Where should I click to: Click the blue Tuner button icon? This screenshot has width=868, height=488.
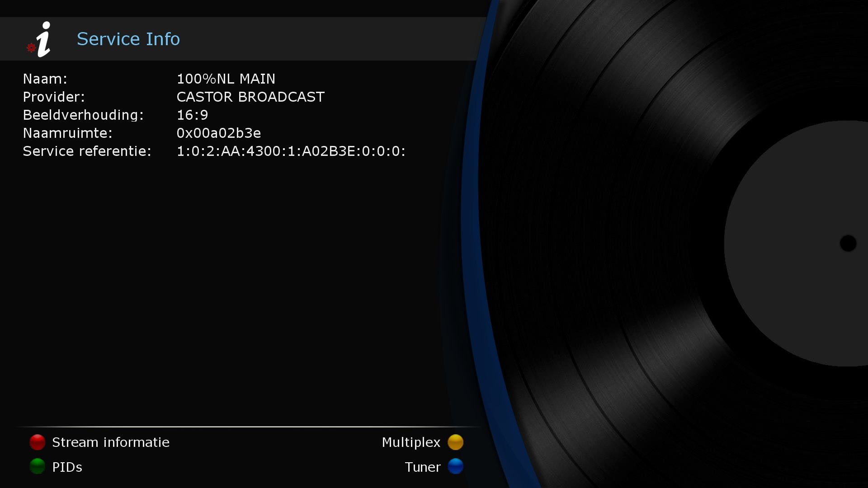tap(456, 467)
